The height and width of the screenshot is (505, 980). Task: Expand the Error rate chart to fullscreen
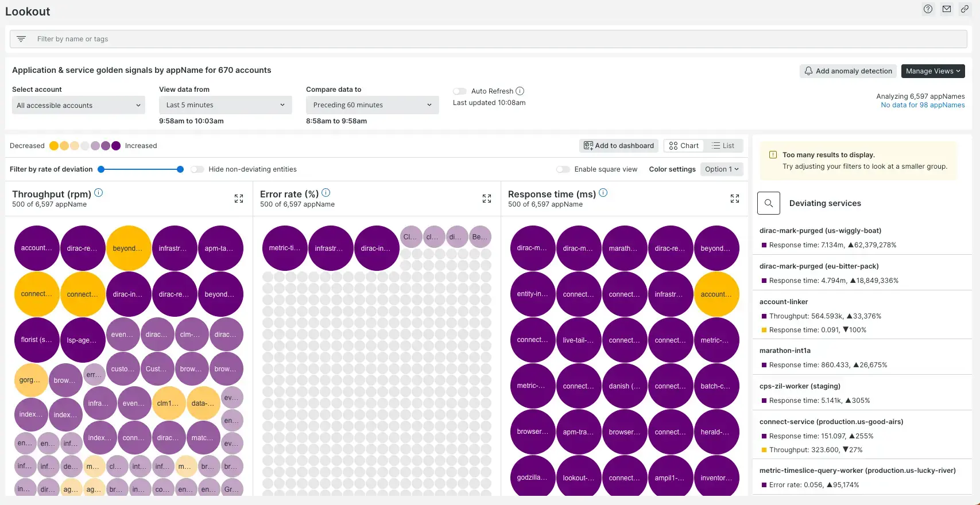(x=487, y=199)
